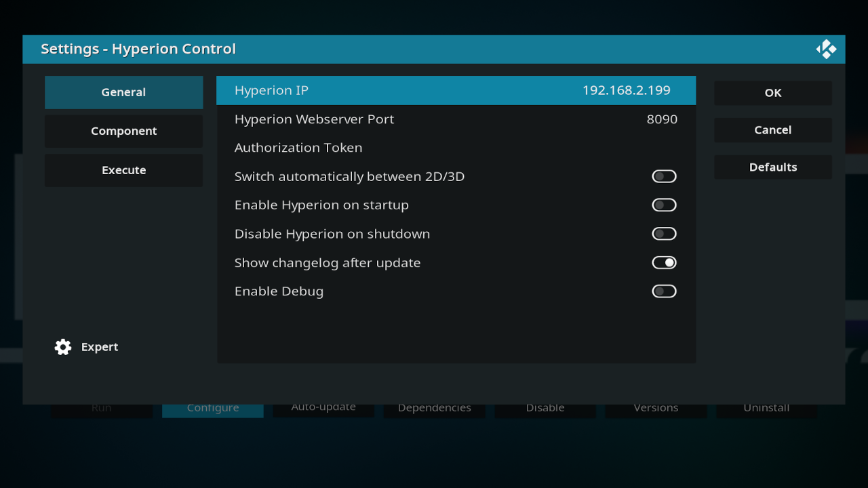Toggle Switch automatically between 2D/3D

point(664,177)
